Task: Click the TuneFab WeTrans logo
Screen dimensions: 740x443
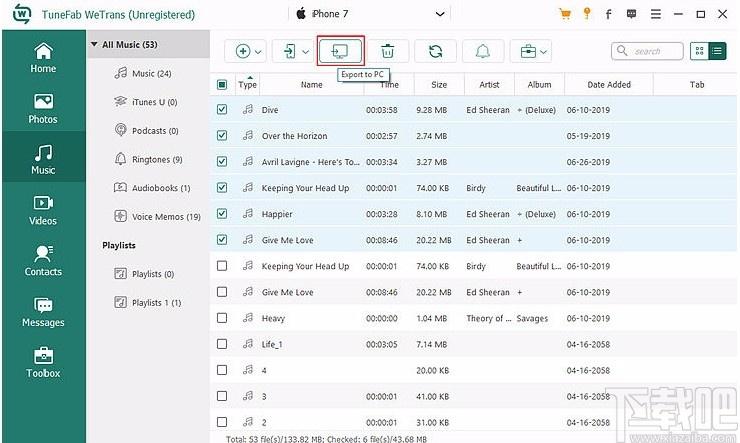Action: [22, 14]
